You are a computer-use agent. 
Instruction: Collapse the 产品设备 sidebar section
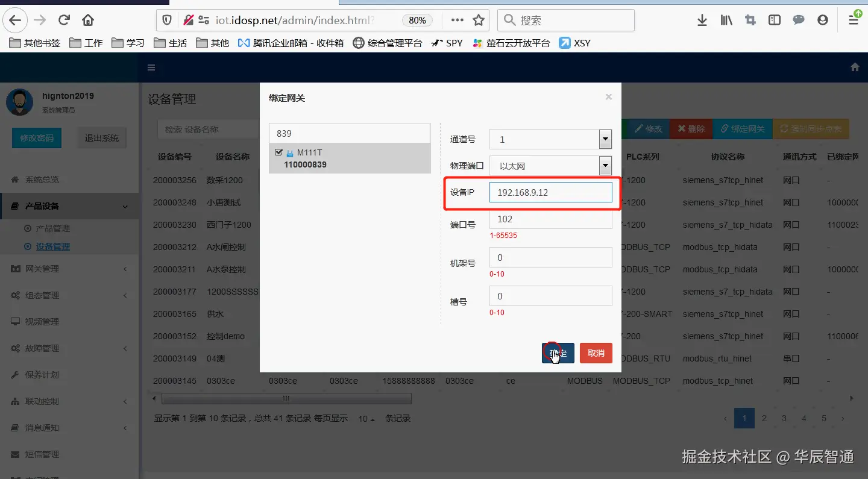tap(69, 206)
